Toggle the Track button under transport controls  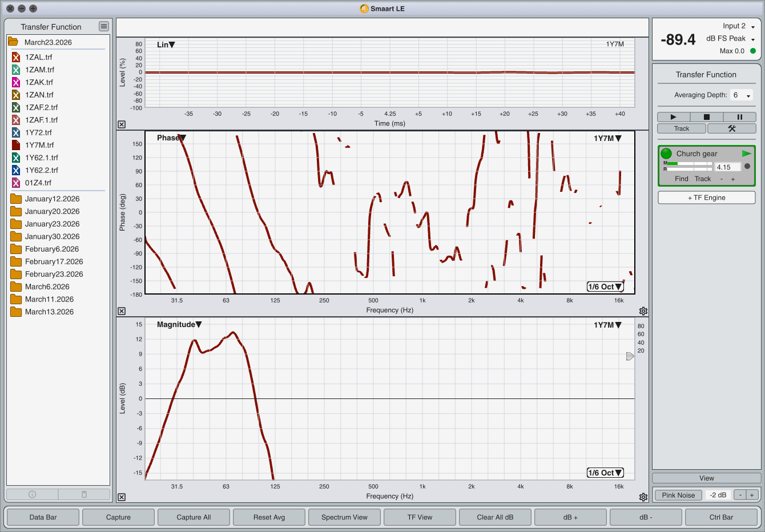(x=682, y=128)
